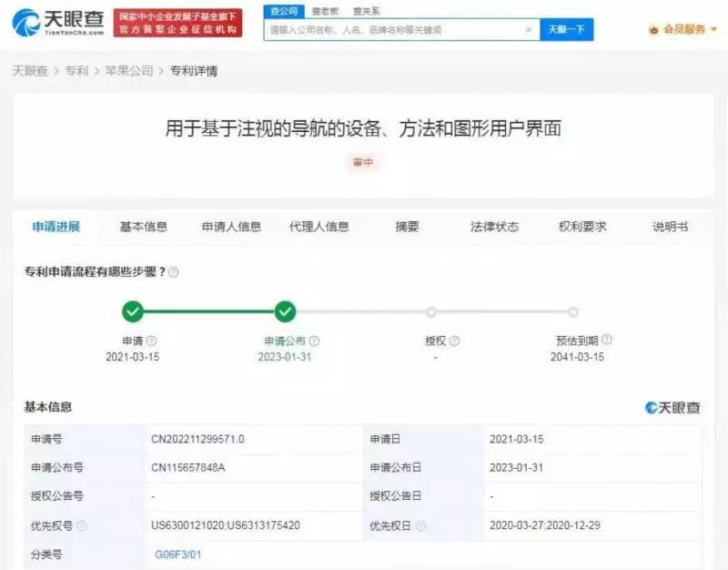Open the help icon next to 专利申请流程有哪些步骤

click(x=173, y=272)
